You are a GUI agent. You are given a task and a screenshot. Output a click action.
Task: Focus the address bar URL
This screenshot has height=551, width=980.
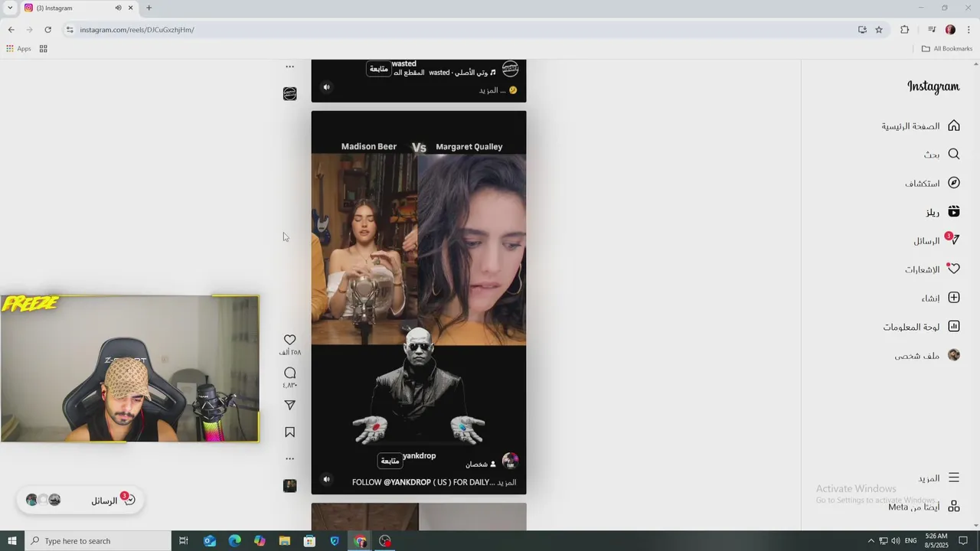pyautogui.click(x=459, y=30)
